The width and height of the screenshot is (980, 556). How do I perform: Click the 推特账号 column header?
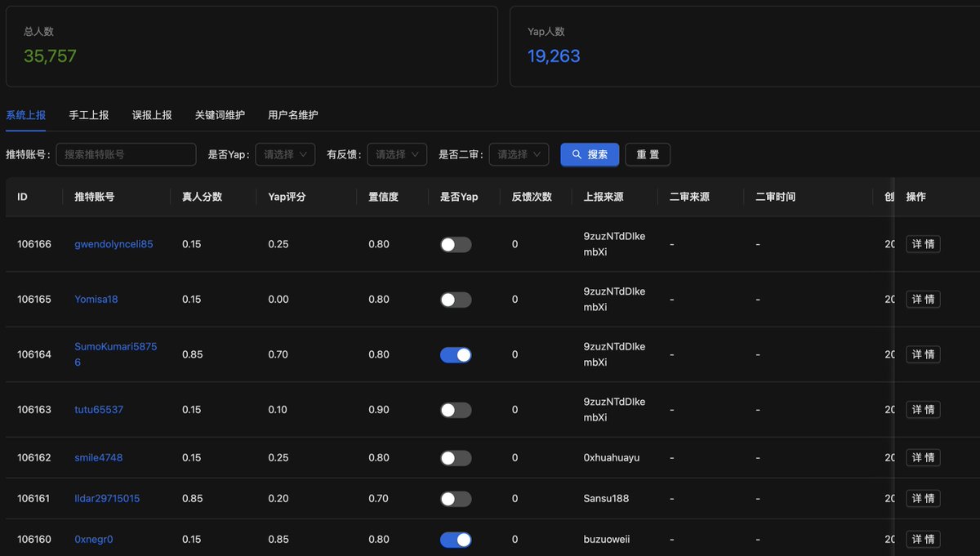94,197
